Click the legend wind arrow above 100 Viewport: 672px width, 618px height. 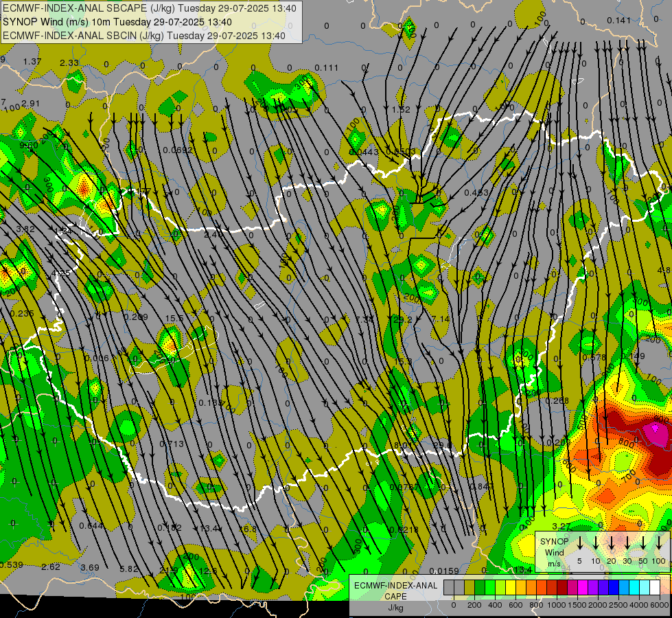[659, 543]
